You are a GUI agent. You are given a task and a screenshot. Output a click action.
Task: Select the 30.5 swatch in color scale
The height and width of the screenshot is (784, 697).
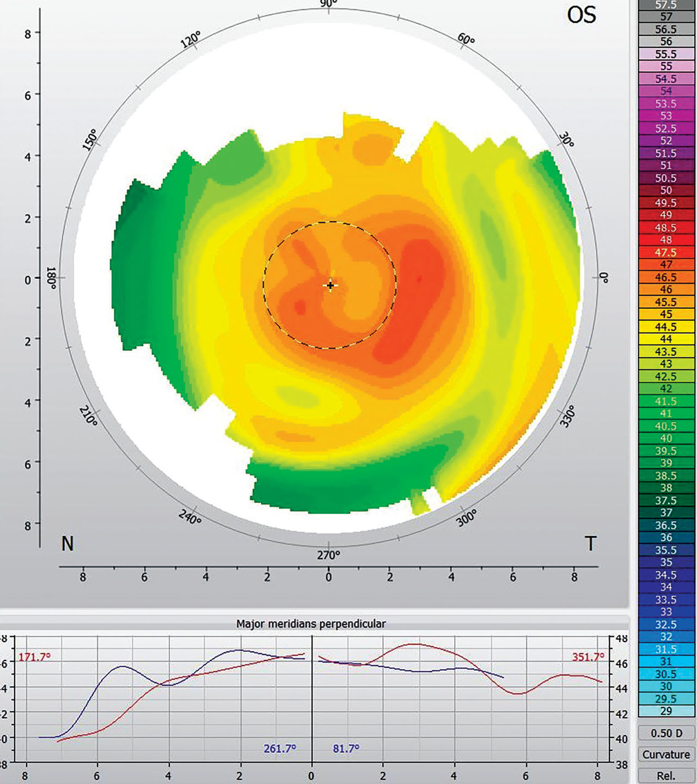pos(667,674)
